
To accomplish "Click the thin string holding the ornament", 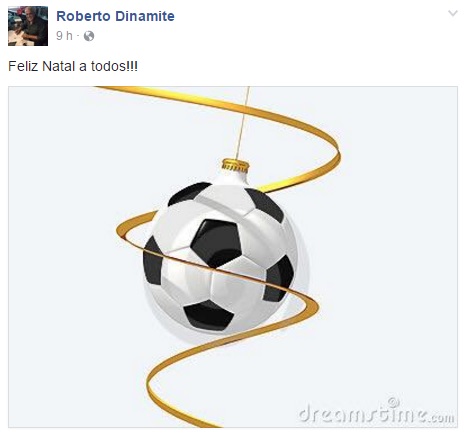I will coord(243,123).
